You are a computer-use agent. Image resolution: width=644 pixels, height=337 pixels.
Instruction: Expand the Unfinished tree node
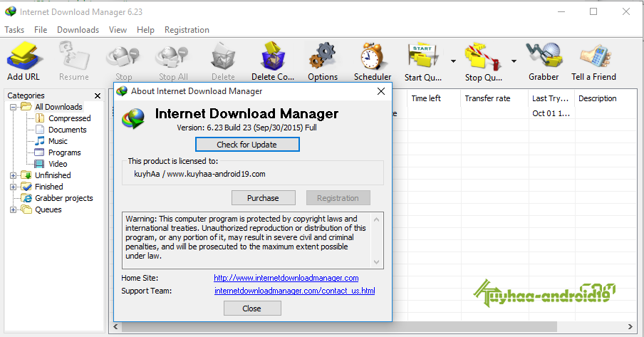coord(13,175)
